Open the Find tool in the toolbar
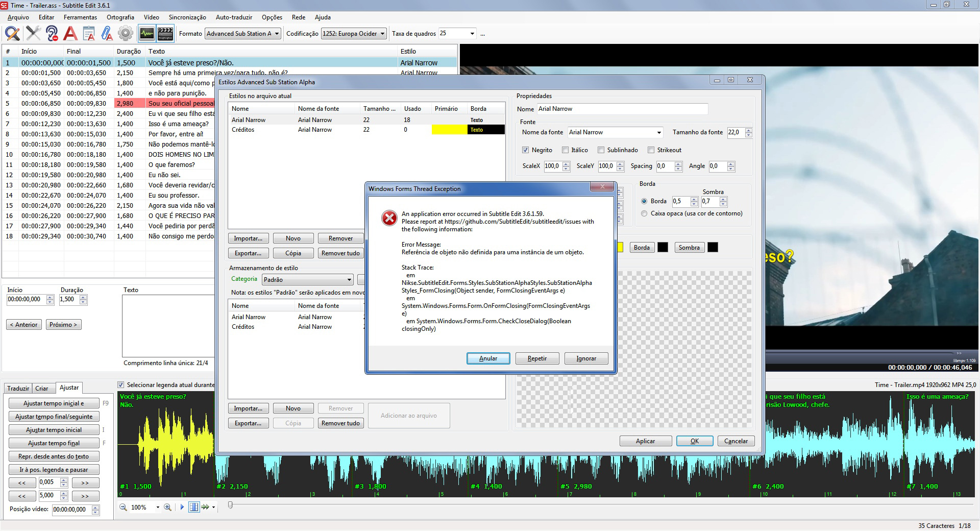980x531 pixels. click(11, 33)
